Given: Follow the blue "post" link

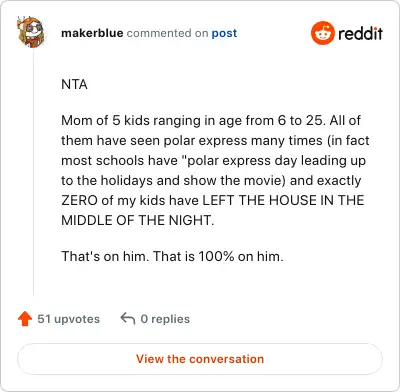Looking at the screenshot, I should 224,33.
